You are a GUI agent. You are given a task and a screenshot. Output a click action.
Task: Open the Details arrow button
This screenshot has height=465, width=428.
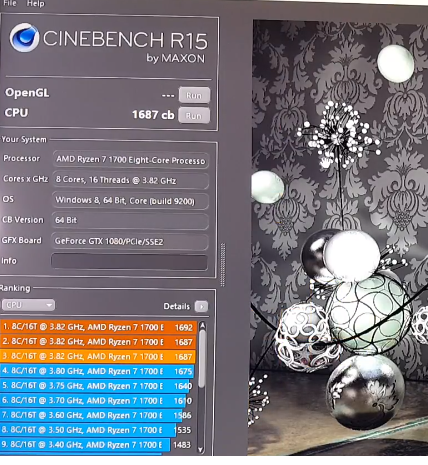201,306
